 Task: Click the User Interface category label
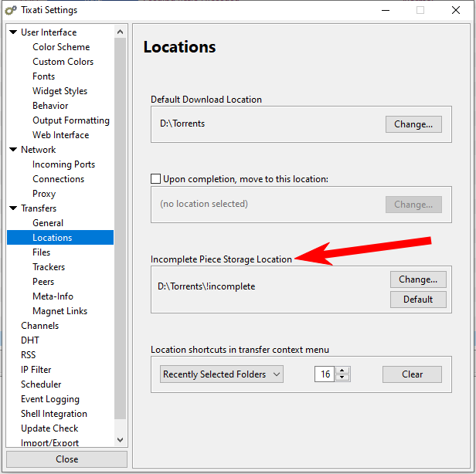tap(49, 32)
